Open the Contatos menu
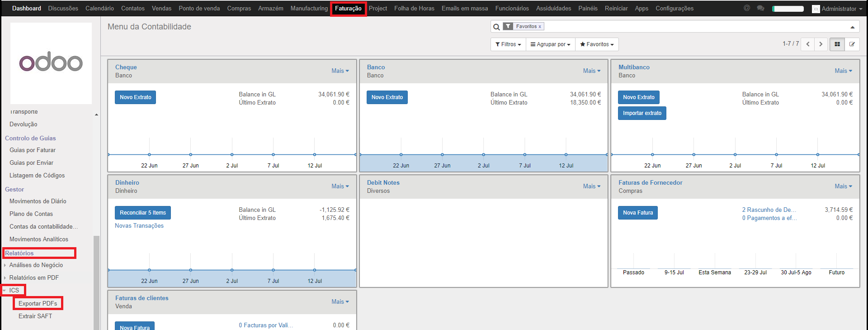868x330 pixels. point(133,8)
